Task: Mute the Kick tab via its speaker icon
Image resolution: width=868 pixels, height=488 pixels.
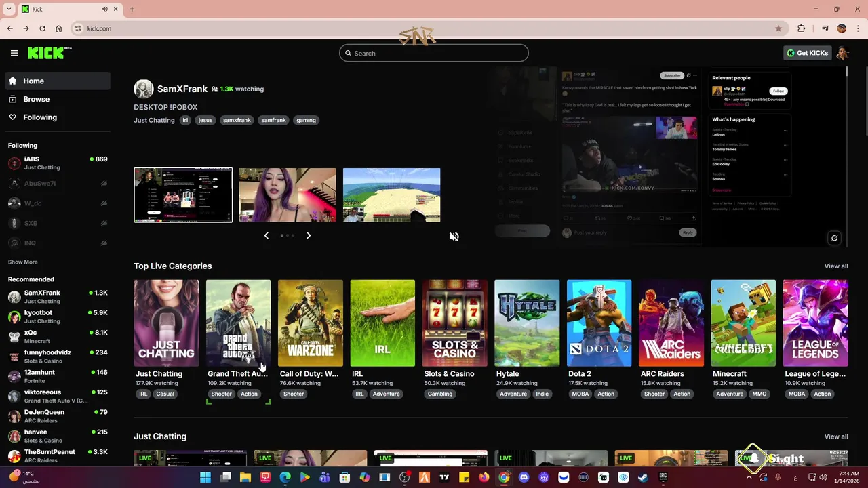Action: tap(104, 9)
